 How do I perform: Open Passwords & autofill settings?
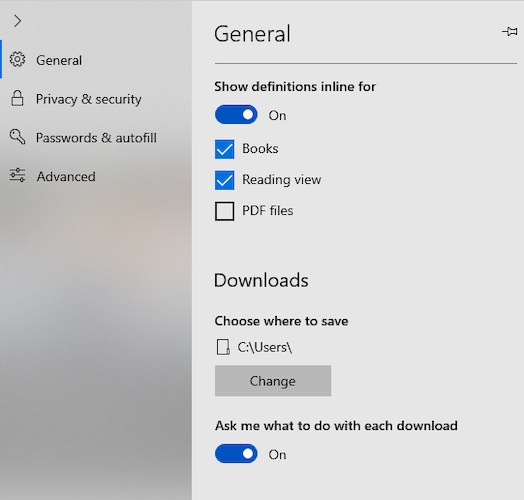pos(96,138)
